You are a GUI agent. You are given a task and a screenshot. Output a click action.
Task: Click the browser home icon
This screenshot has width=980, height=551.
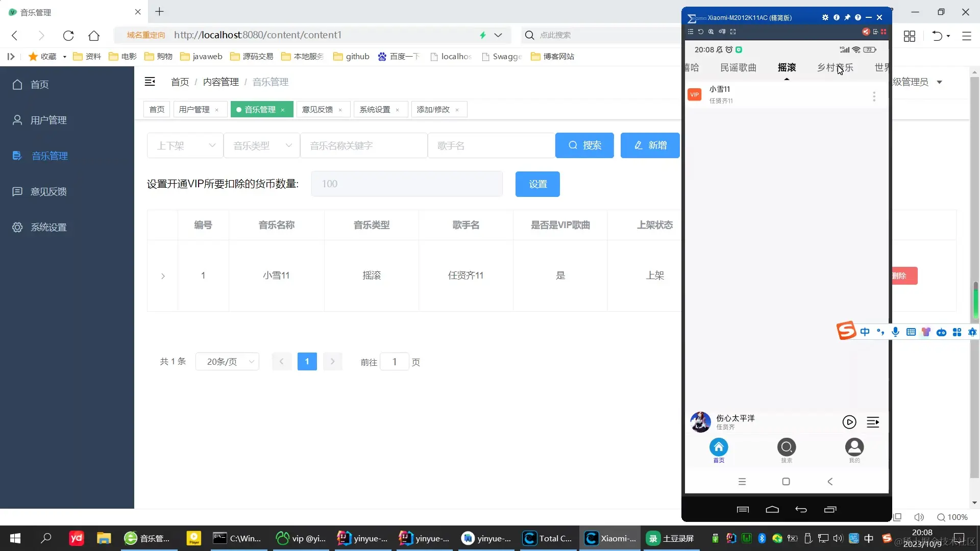(x=94, y=35)
